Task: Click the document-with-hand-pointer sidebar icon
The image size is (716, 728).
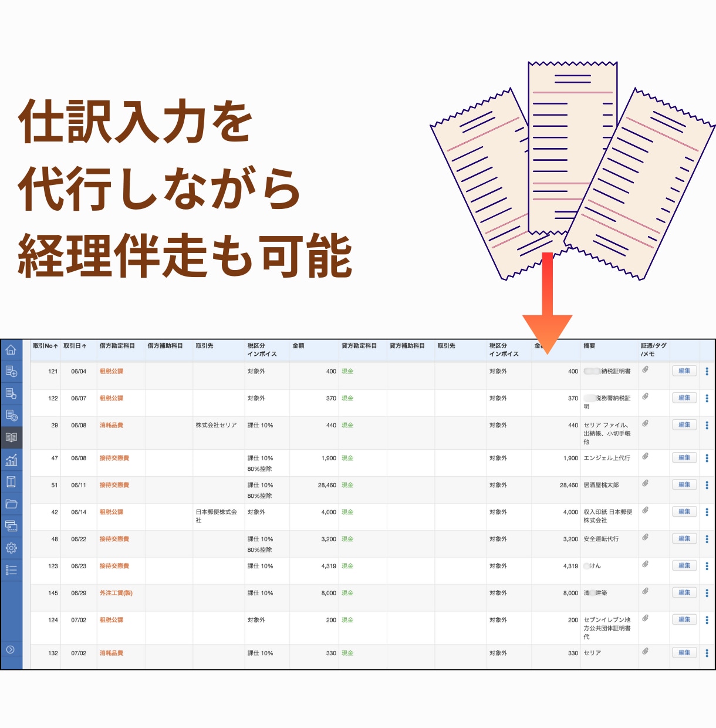Action: click(11, 393)
